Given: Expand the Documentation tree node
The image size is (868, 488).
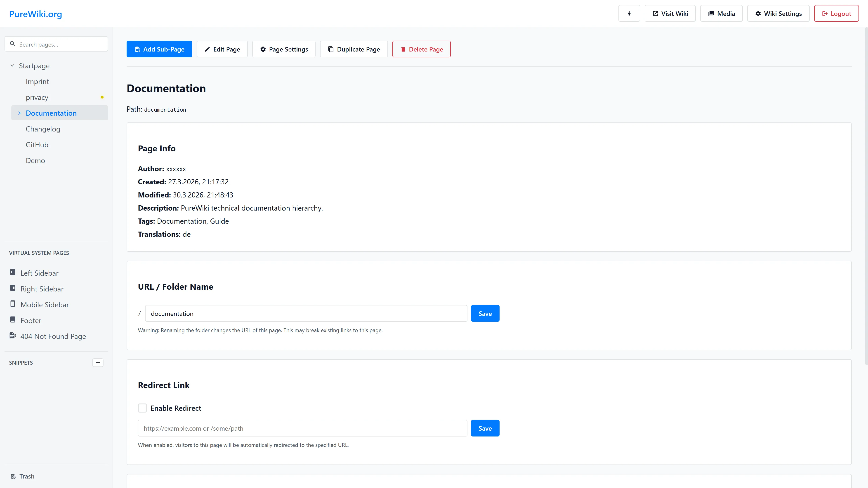Looking at the screenshot, I should coord(19,113).
